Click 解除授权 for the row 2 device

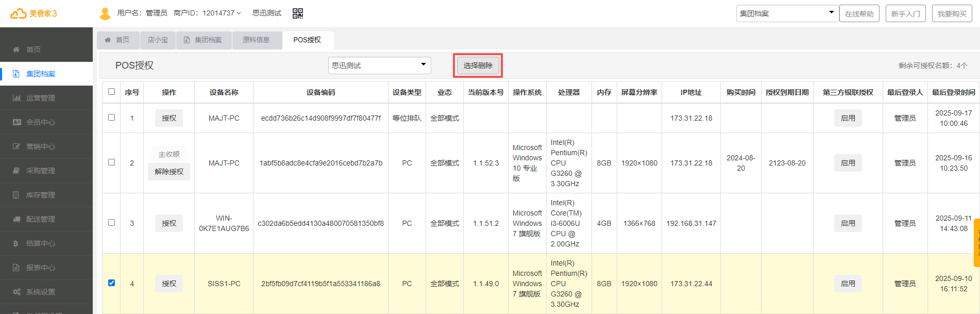pyautogui.click(x=169, y=172)
